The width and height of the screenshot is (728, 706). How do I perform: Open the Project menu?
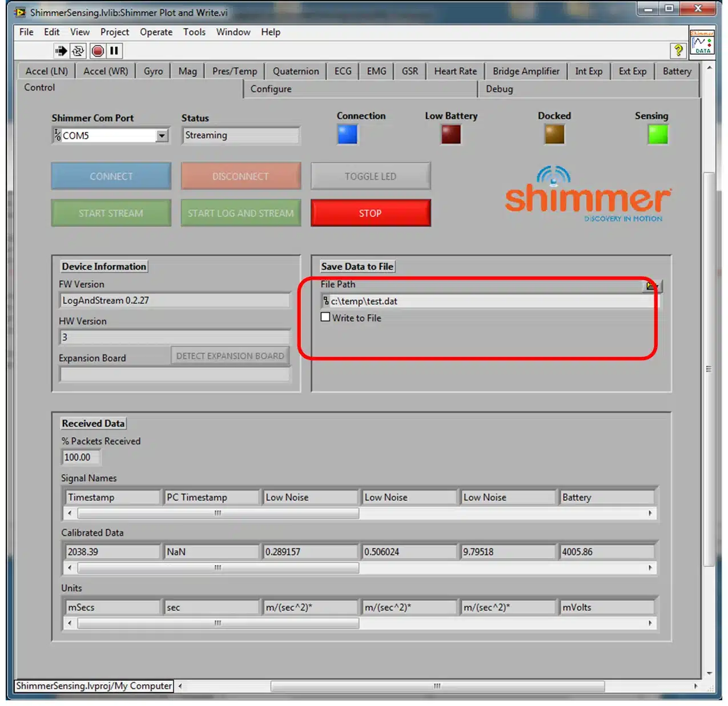pos(115,32)
